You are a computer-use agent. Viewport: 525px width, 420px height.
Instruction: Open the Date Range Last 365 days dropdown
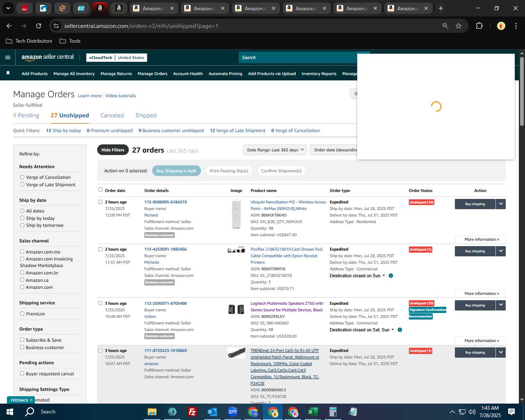(275, 150)
